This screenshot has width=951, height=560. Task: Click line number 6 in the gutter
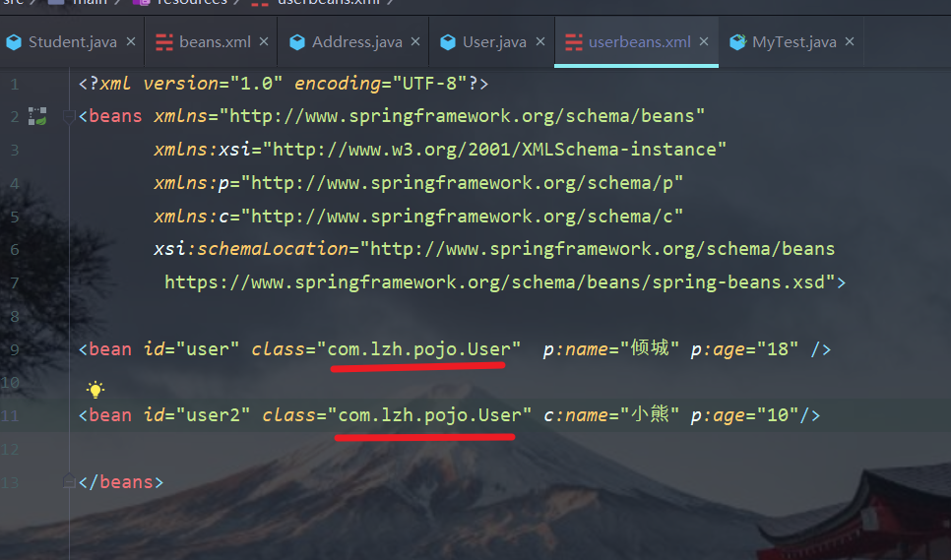15,250
